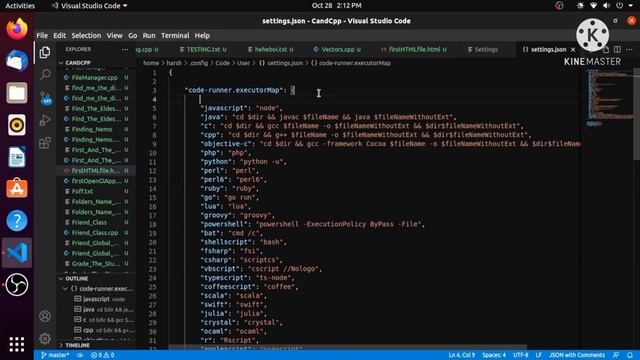Open the Help app from the dock
Viewport: 640px width, 360px height.
point(17,220)
